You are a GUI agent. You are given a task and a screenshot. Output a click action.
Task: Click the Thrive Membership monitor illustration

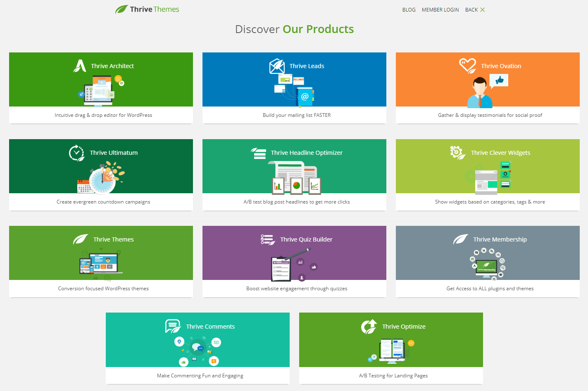pos(488,265)
